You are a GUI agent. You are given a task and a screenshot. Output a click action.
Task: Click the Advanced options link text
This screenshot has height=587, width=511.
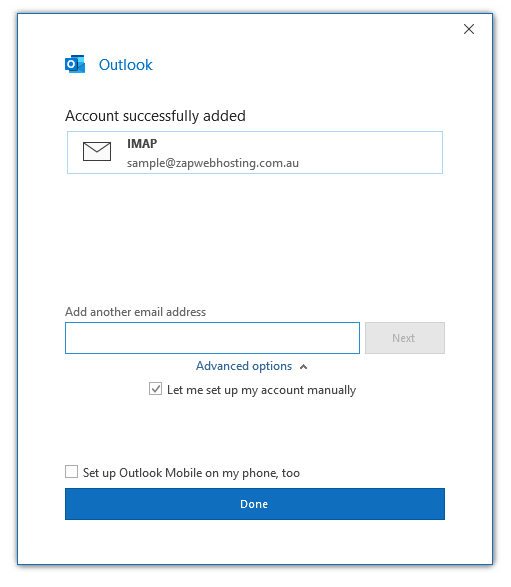coord(244,366)
